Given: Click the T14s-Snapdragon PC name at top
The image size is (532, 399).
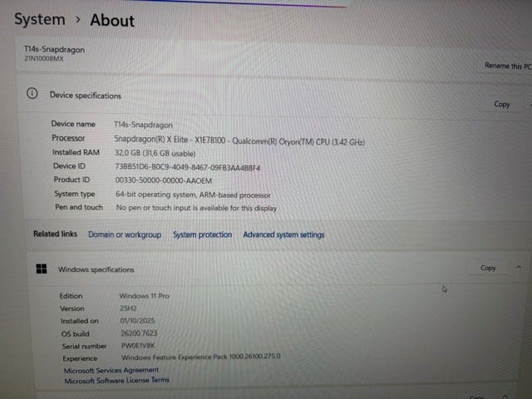Looking at the screenshot, I should [54, 50].
